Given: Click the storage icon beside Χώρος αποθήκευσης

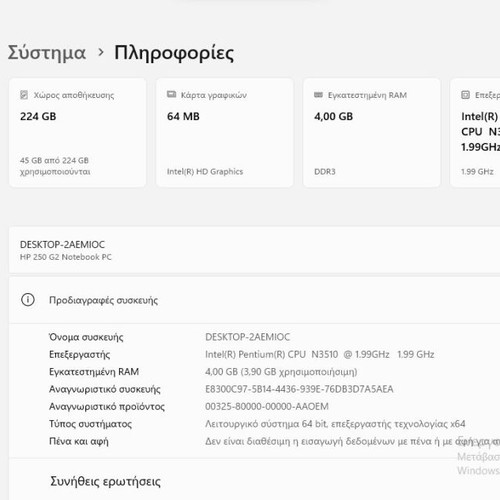Looking at the screenshot, I should pos(24,95).
